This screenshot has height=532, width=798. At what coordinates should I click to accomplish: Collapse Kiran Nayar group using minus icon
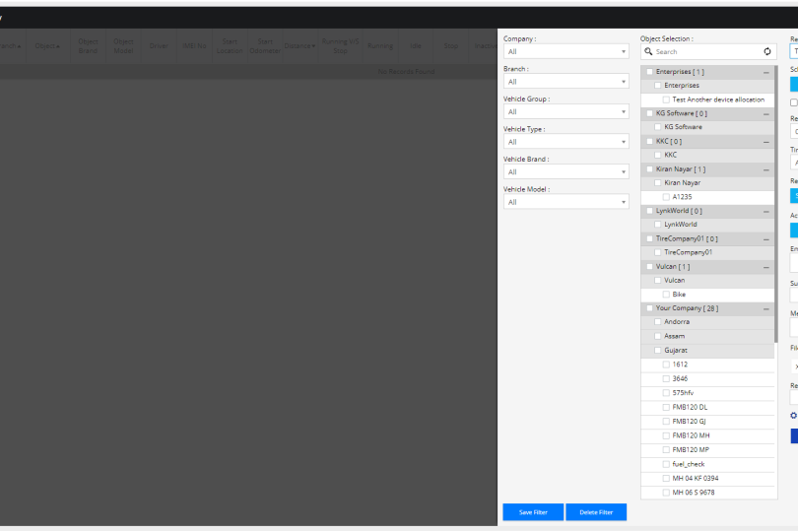click(765, 169)
